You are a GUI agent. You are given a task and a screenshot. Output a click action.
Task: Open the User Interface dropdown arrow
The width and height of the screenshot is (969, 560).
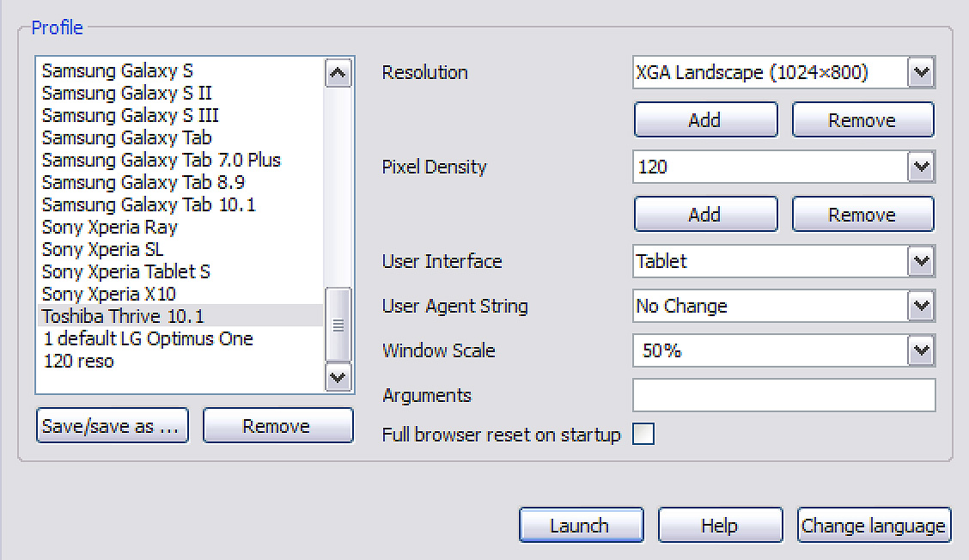[921, 261]
